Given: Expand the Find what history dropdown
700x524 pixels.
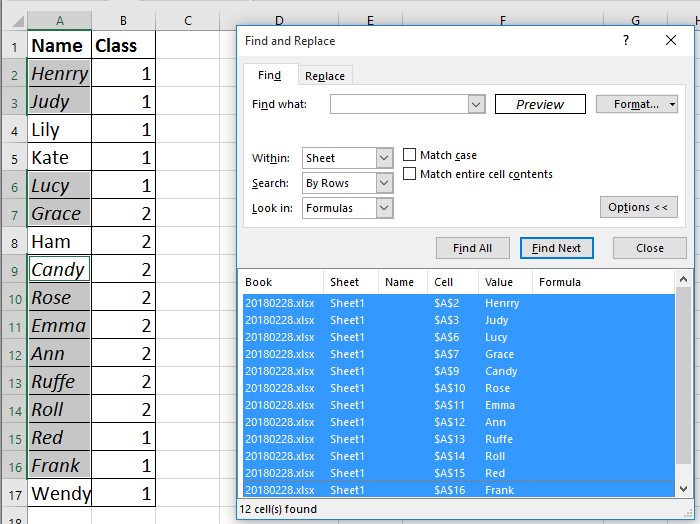Looking at the screenshot, I should [476, 104].
